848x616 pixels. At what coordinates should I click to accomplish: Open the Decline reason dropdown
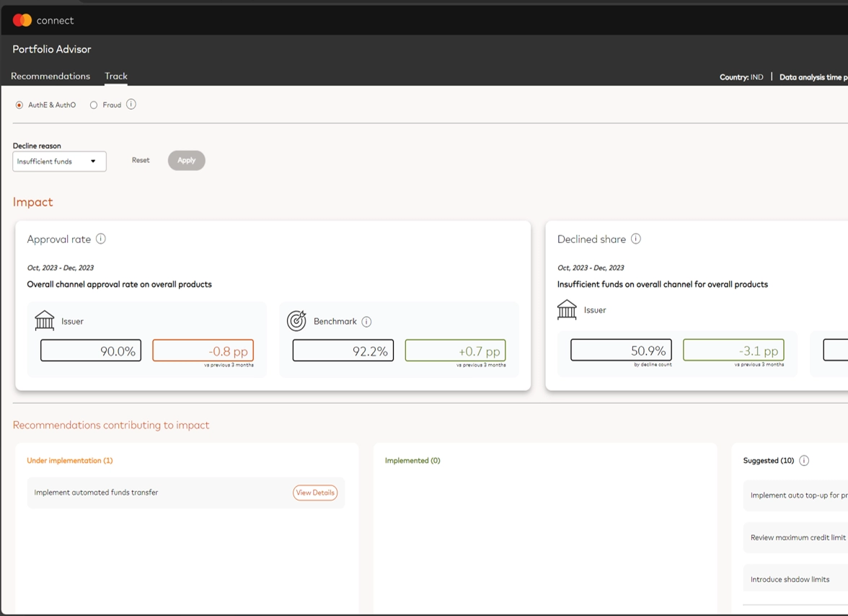click(59, 162)
